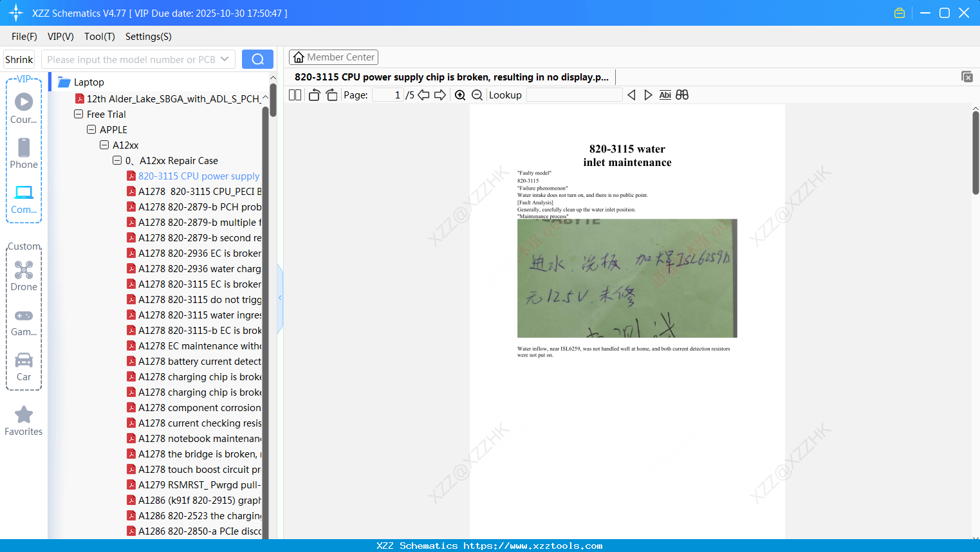This screenshot has width=980, height=552.
Task: Open the Course section in sidebar
Action: (x=24, y=108)
